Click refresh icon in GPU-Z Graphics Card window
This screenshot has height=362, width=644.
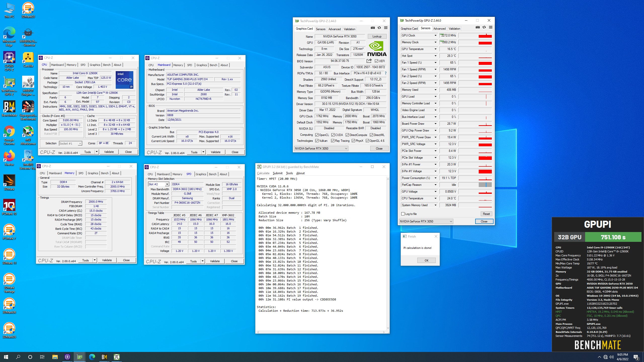tap(379, 28)
